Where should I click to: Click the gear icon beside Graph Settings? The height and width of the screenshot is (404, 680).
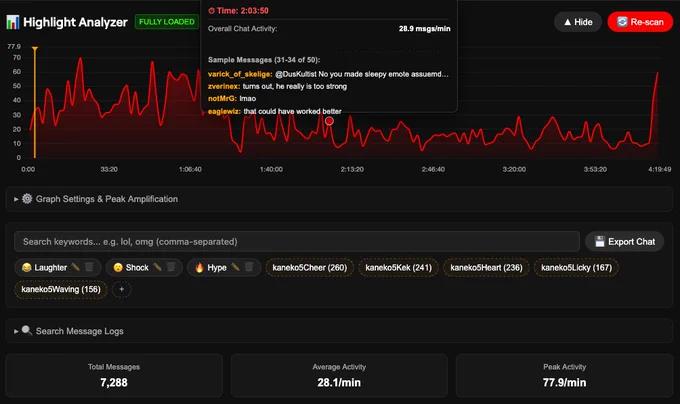point(27,199)
